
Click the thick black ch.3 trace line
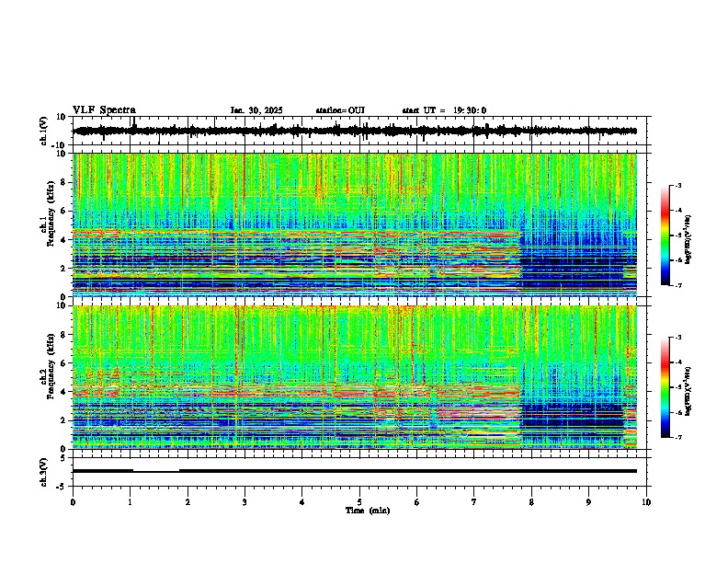pos(407,471)
